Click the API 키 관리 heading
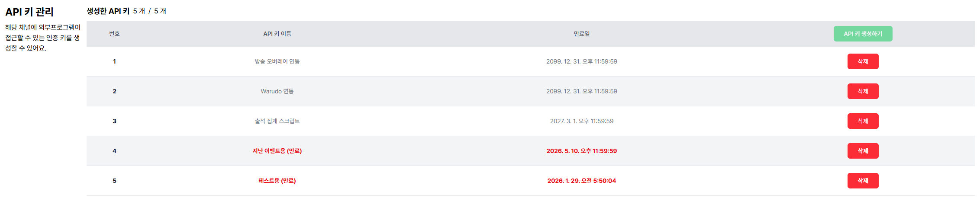This screenshot has width=980, height=201. tap(29, 12)
